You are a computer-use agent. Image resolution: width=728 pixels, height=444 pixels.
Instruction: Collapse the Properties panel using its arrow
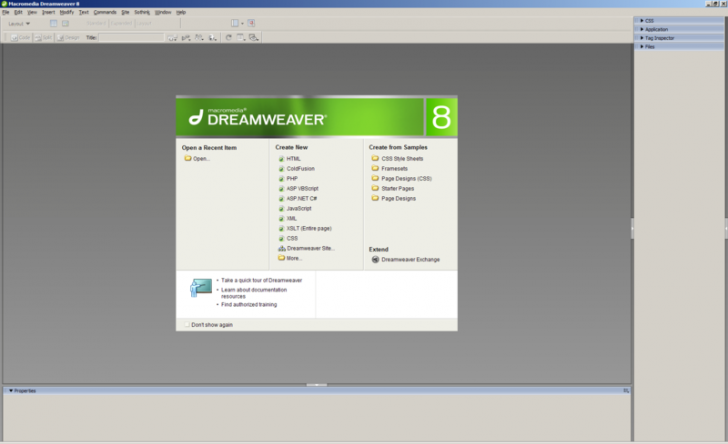[x=11, y=390]
